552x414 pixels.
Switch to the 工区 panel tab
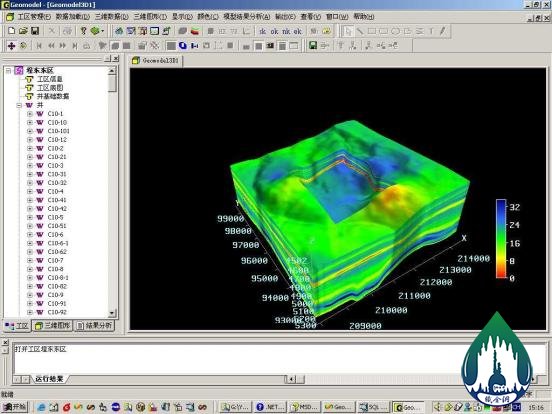coord(17,326)
